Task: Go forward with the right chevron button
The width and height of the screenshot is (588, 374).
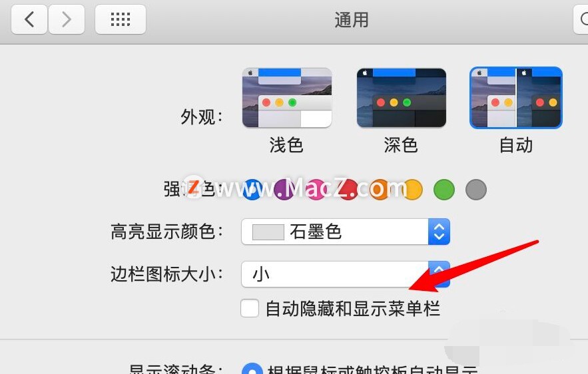Action: [x=67, y=19]
